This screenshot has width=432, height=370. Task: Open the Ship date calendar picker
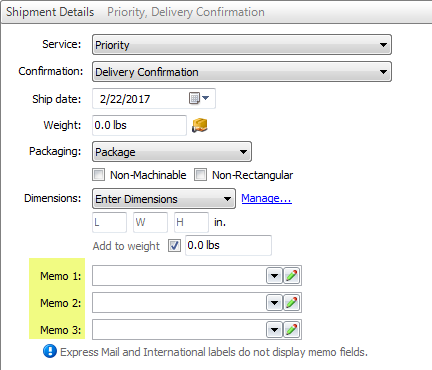click(199, 98)
